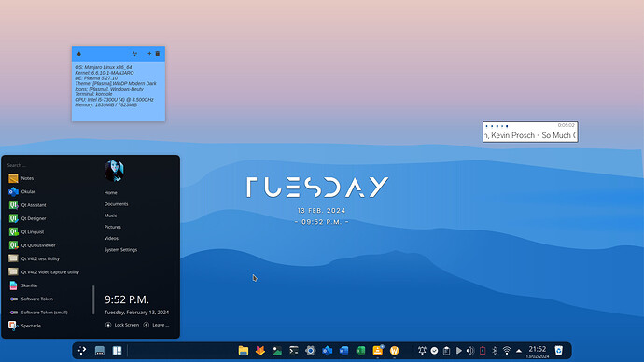Screen dimensions: 644x362
Task: Click into the launcher Search field
Action: click(49, 165)
